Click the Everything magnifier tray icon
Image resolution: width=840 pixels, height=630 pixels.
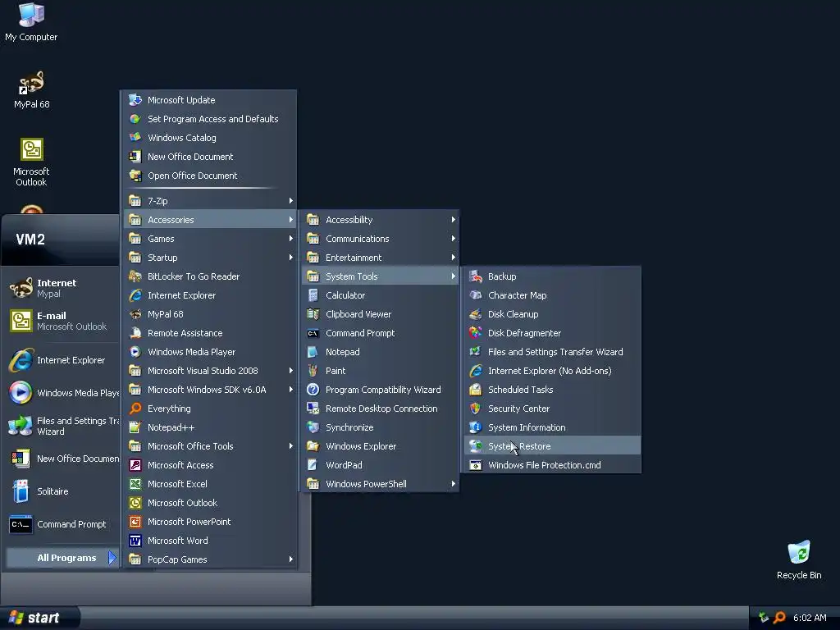[x=779, y=618]
